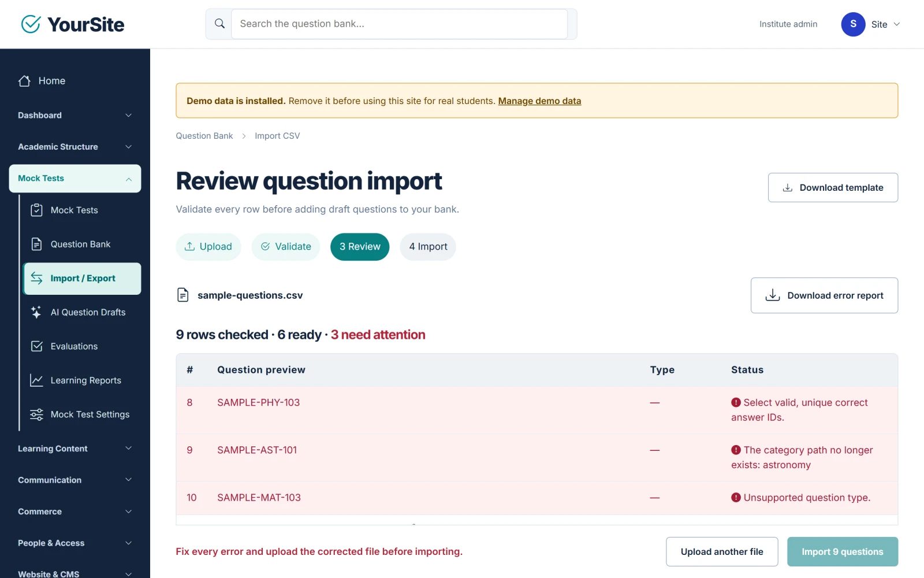Viewport: 924px width, 578px height.
Task: Click Upload another file button
Action: (722, 551)
